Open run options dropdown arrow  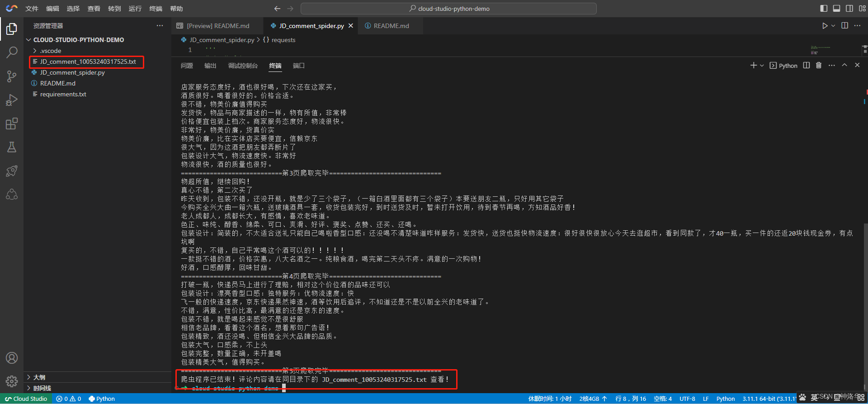[x=833, y=26]
